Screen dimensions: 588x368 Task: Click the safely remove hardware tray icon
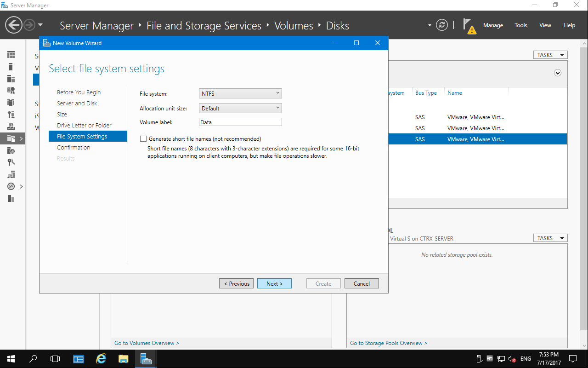pos(479,359)
